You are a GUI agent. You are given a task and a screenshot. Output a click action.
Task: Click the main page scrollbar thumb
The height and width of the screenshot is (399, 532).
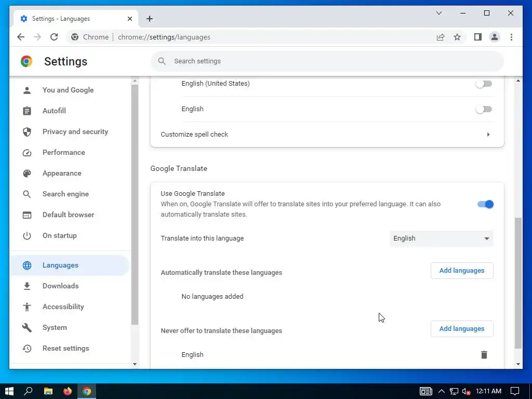[x=518, y=283]
